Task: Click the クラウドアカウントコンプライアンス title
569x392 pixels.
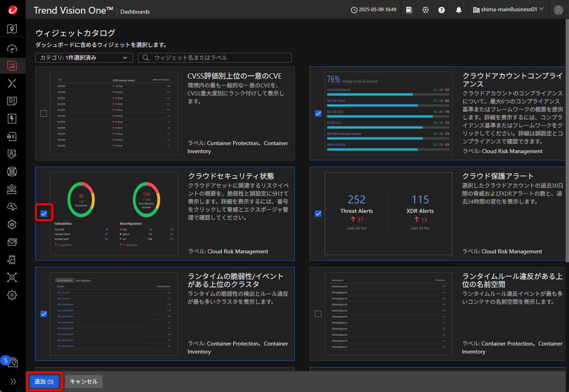Action: click(x=512, y=80)
